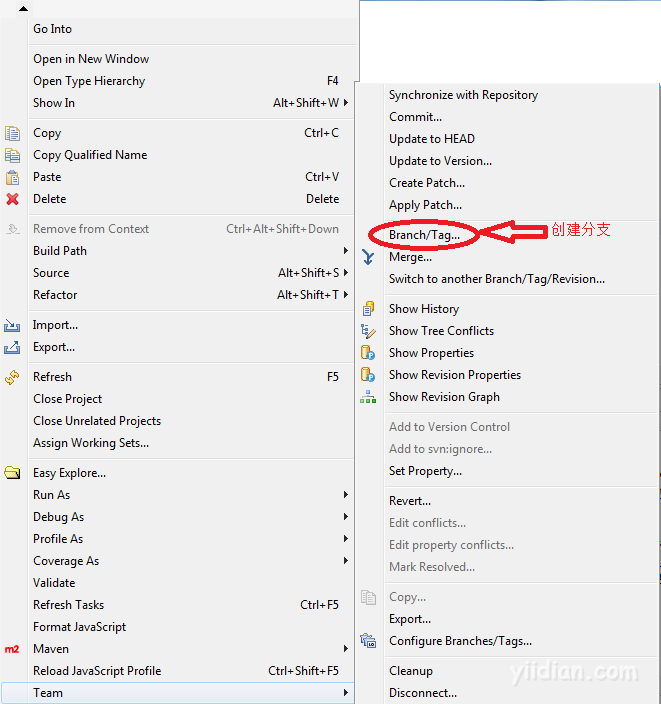This screenshot has width=661, height=704.
Task: Expand the Source submenu arrow
Action: pyautogui.click(x=346, y=273)
